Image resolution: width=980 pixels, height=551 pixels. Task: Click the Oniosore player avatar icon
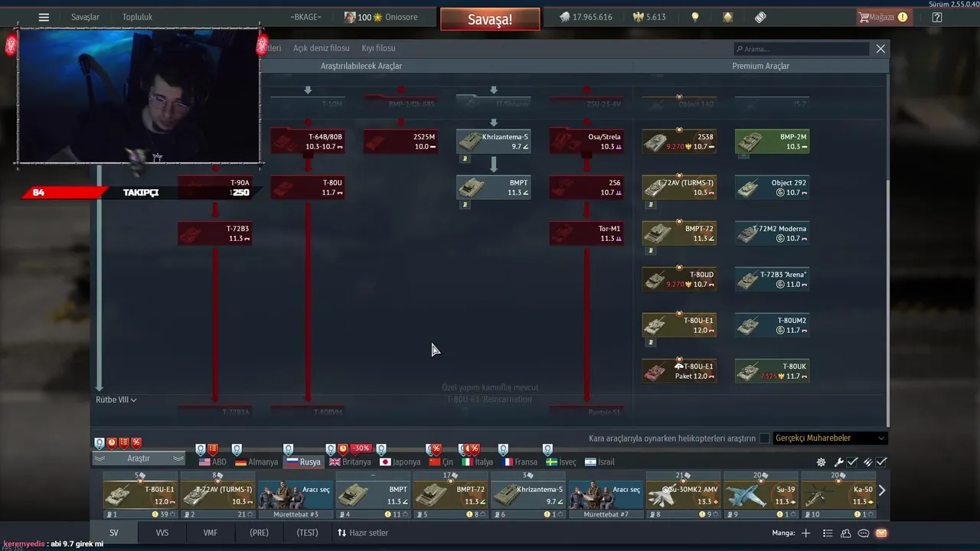[350, 17]
